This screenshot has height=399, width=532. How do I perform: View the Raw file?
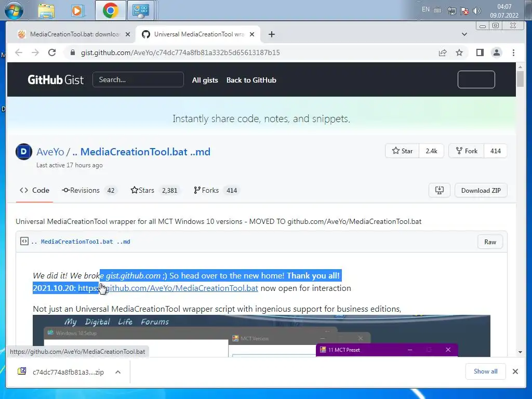490,242
